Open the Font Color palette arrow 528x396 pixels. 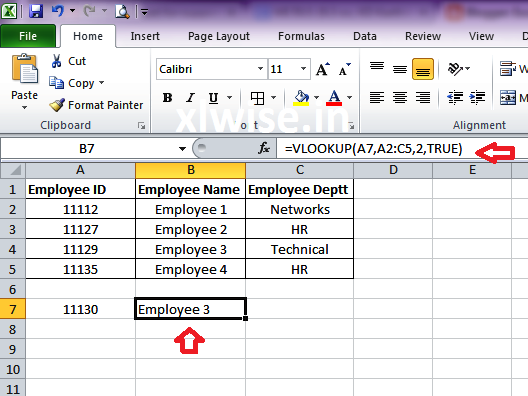pos(350,98)
